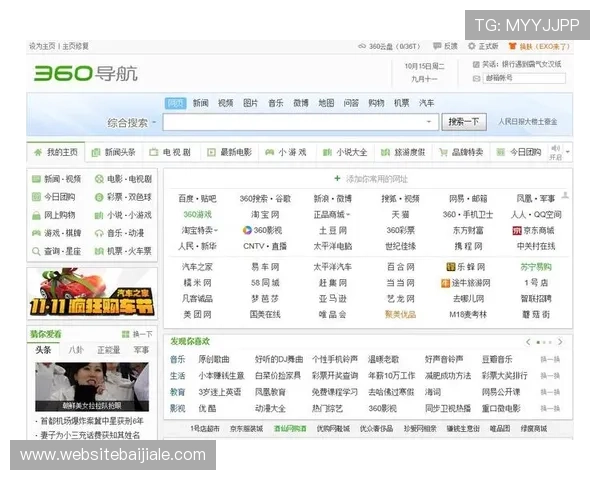Click the 旅游度假 icon
600x480 pixels.
click(x=385, y=152)
